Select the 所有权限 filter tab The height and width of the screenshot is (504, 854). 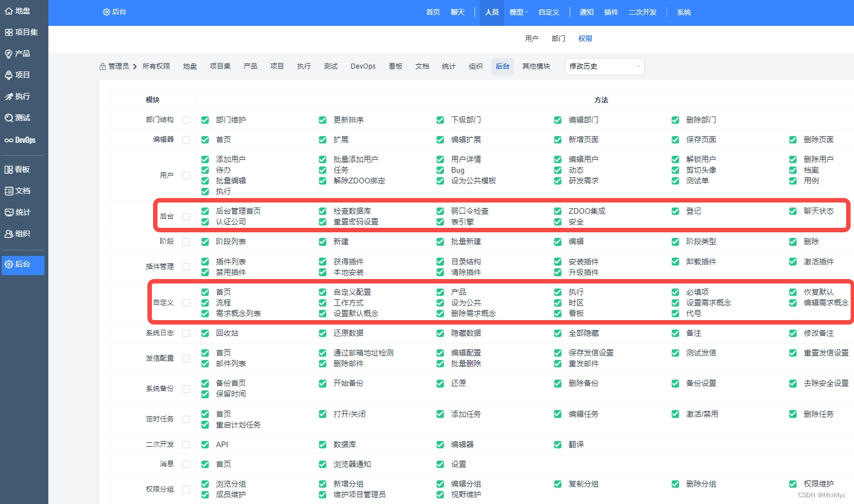pyautogui.click(x=156, y=66)
